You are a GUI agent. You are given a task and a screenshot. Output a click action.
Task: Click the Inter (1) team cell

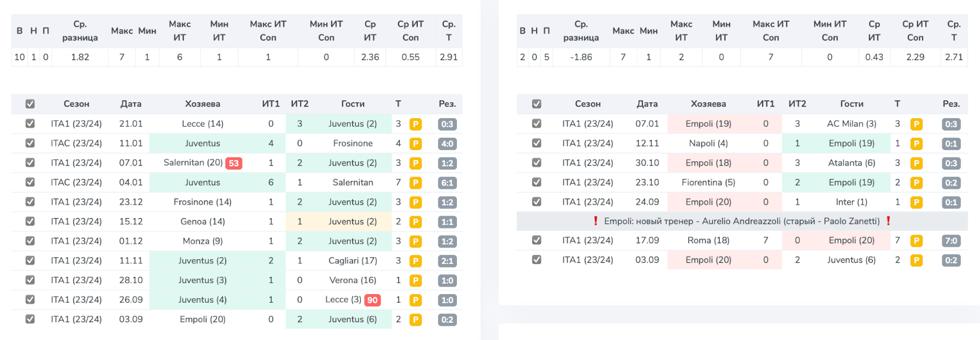[x=851, y=202]
